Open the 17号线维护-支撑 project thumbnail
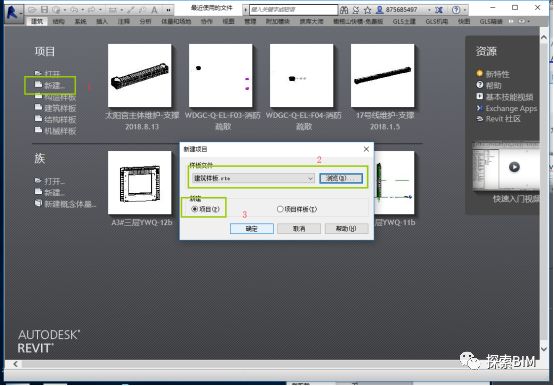 383,76
